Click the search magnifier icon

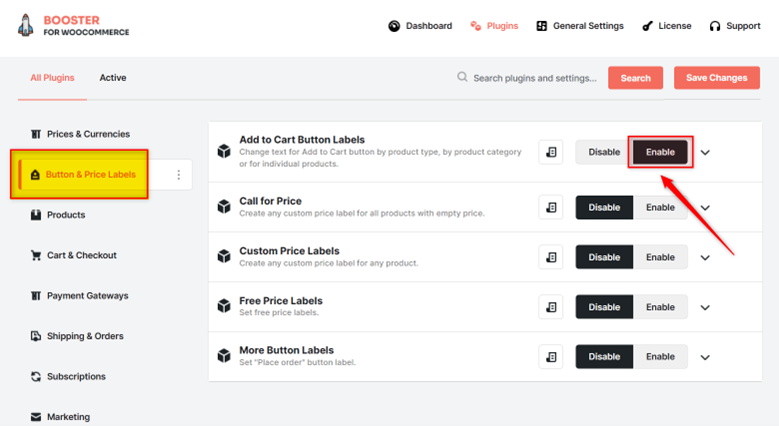click(462, 77)
